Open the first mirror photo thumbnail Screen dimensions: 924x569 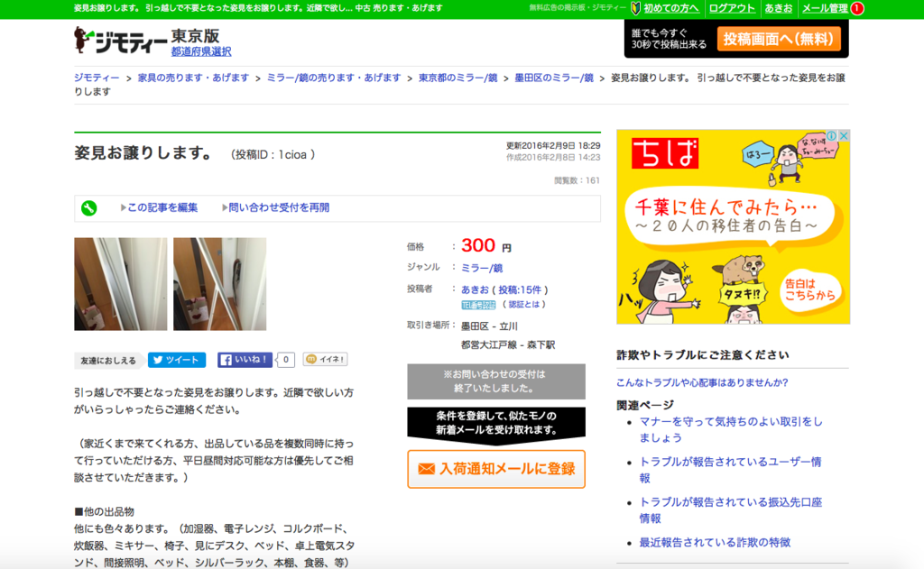coord(121,284)
